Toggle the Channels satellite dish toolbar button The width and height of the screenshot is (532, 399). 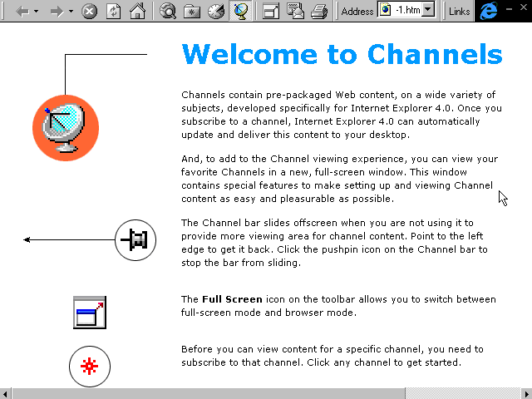[240, 11]
